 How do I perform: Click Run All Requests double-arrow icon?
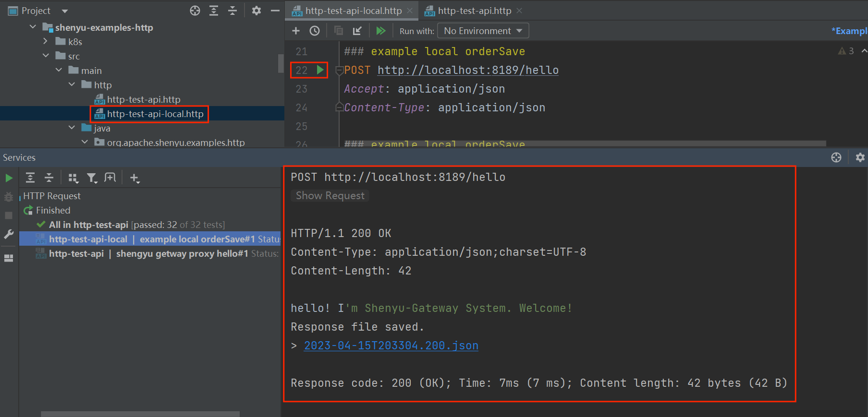pyautogui.click(x=380, y=31)
